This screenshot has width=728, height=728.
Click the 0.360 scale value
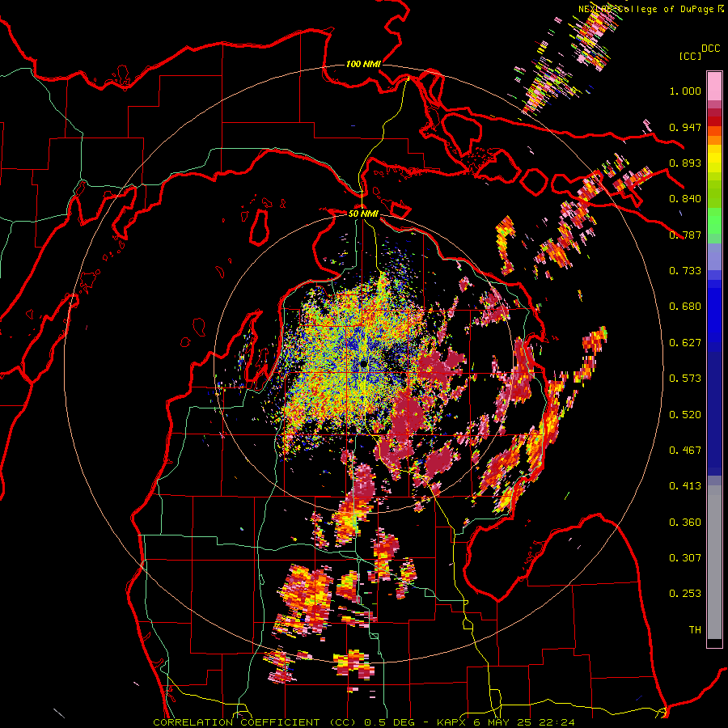(685, 523)
